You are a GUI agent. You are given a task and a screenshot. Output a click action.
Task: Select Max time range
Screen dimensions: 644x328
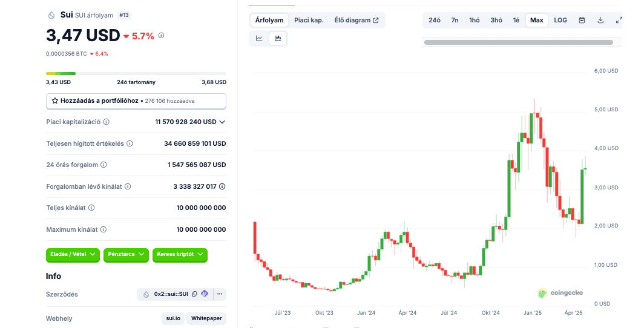(x=537, y=20)
